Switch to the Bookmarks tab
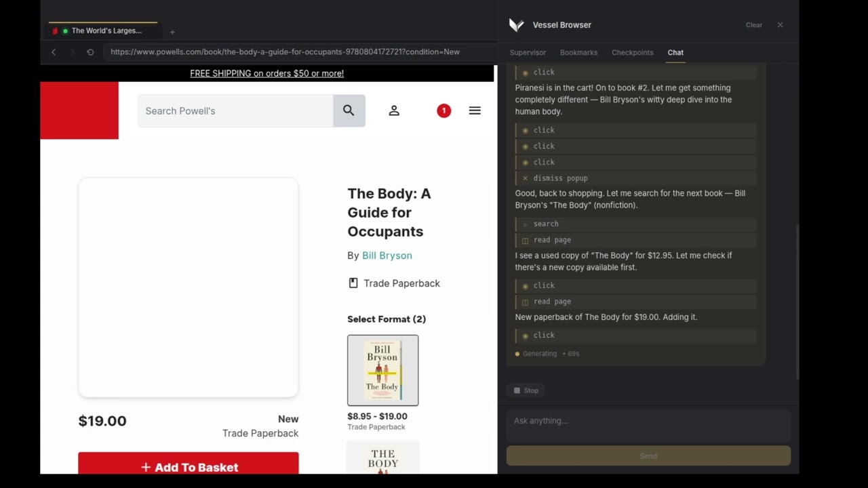868x488 pixels. (x=578, y=52)
